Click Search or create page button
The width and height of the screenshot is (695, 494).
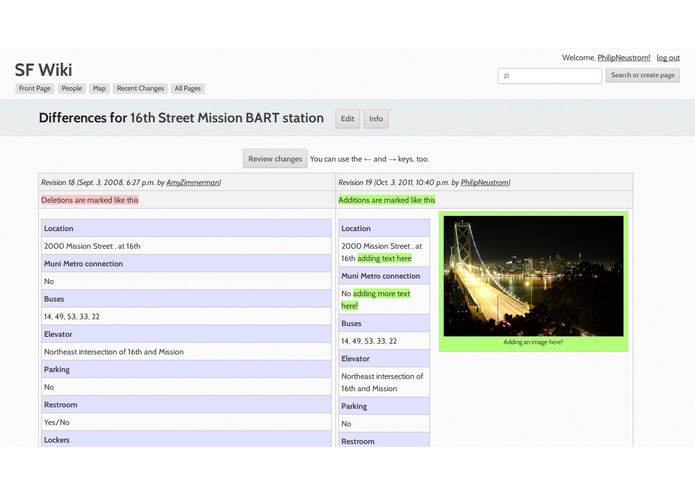pyautogui.click(x=643, y=75)
